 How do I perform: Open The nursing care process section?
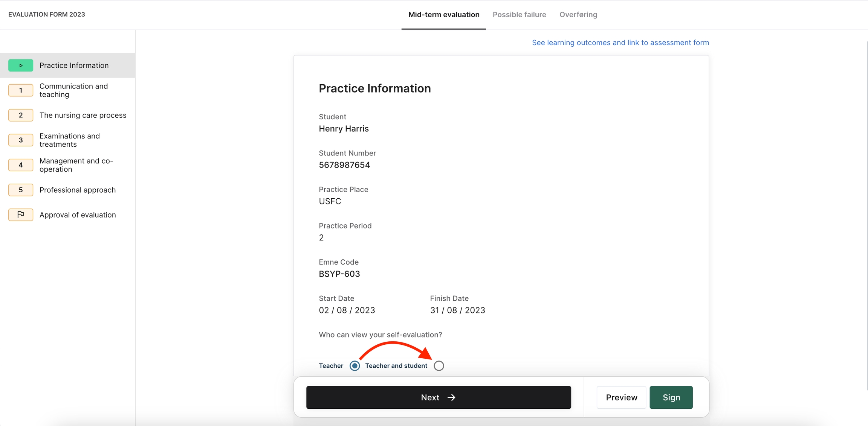pos(83,115)
